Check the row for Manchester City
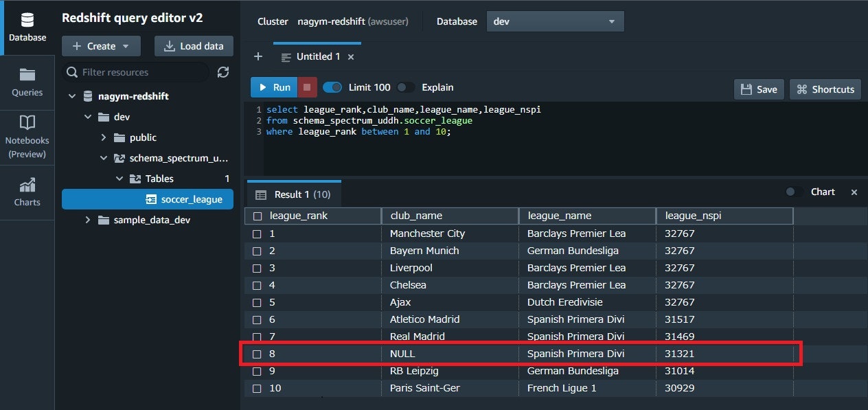Image resolution: width=868 pixels, height=410 pixels. pos(257,234)
